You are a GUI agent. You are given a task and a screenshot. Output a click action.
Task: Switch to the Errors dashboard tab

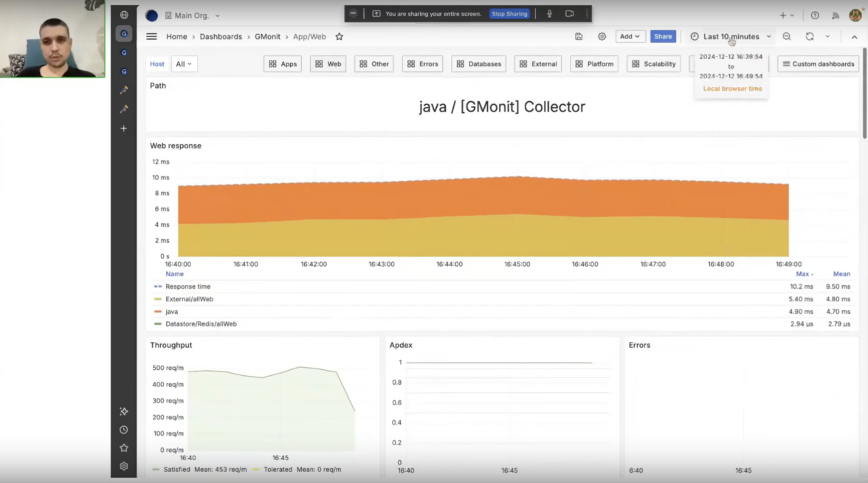coord(422,64)
